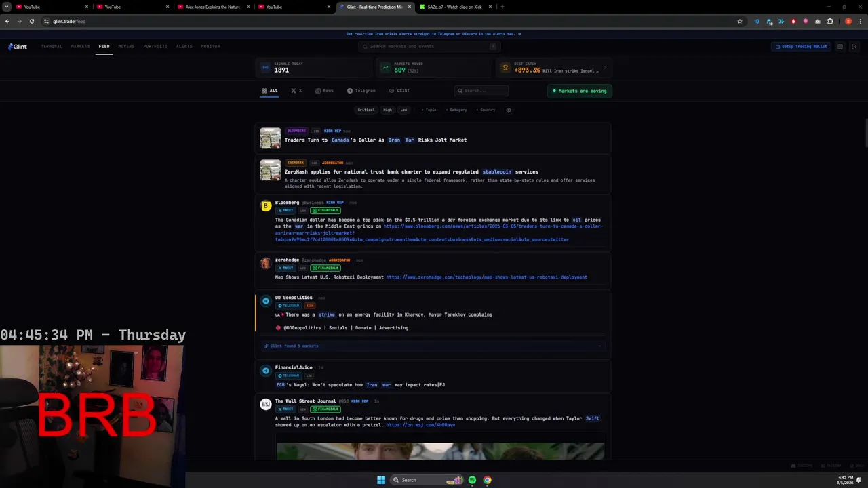Bookmark this page with star icon

click(740, 21)
